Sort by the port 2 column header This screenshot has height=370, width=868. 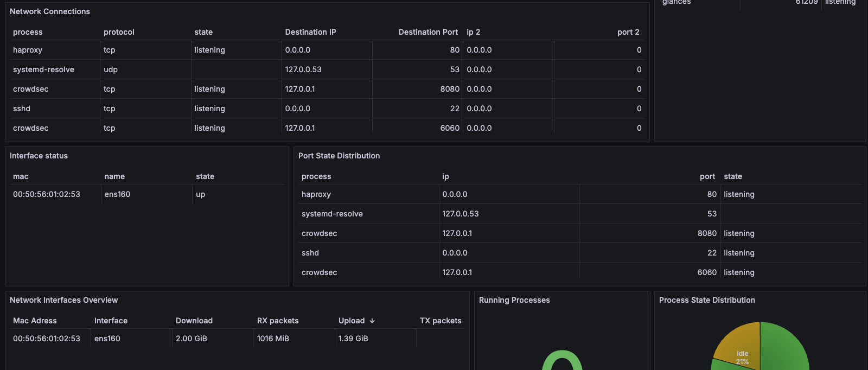(628, 32)
